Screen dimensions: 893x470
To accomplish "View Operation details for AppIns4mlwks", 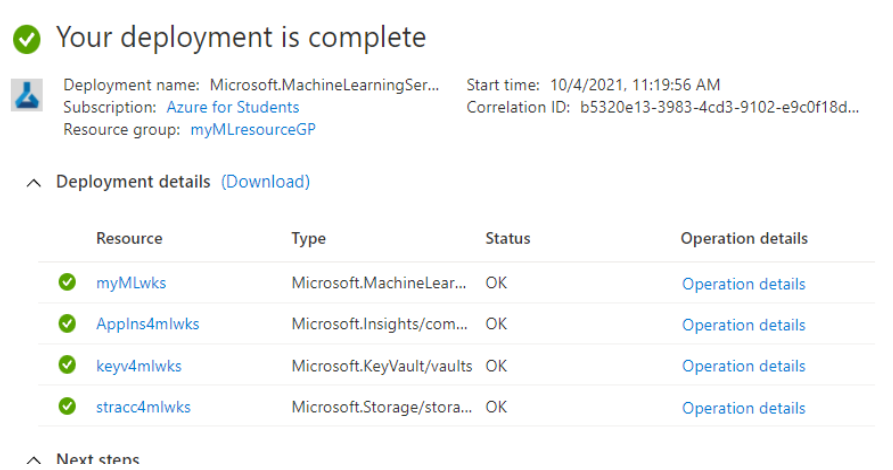I will (x=744, y=325).
